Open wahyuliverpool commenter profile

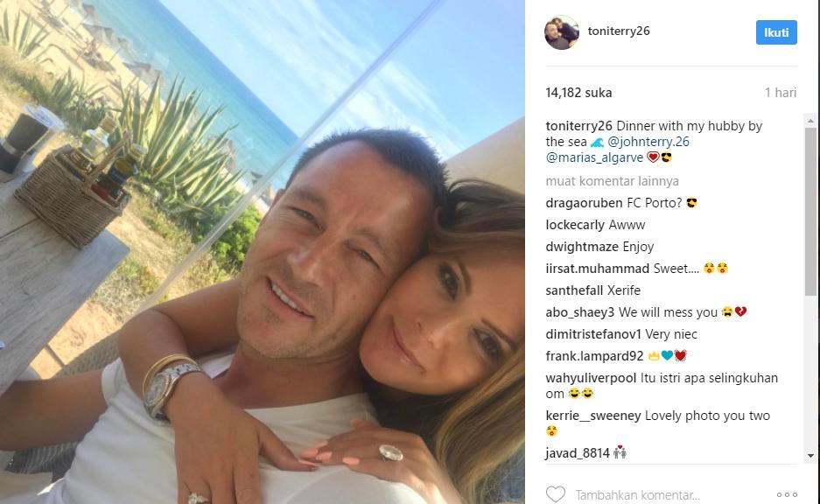click(x=591, y=378)
